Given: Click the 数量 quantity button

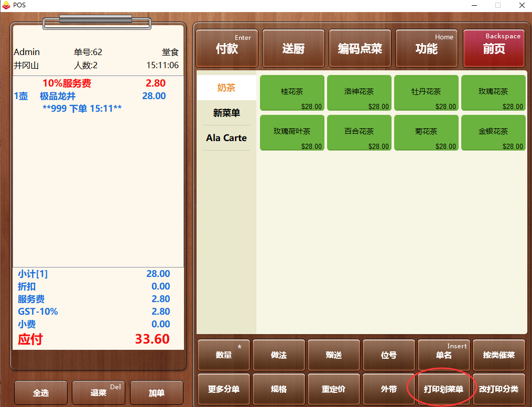Looking at the screenshot, I should coord(224,355).
